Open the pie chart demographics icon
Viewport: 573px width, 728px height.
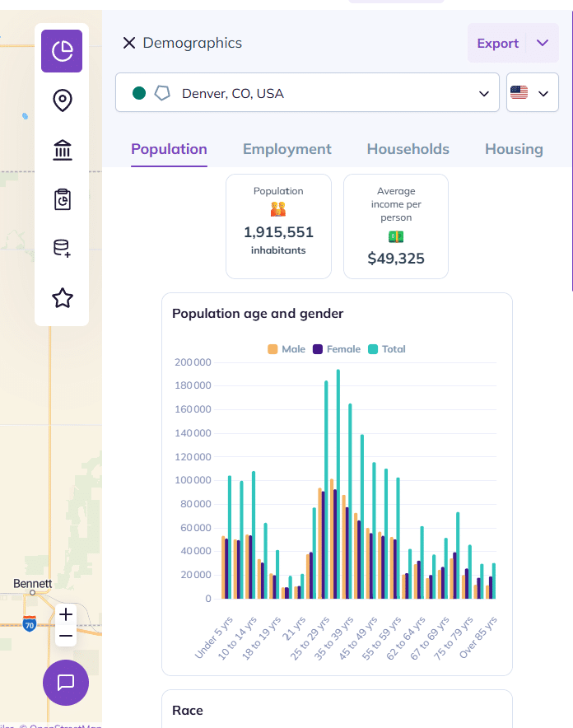pos(62,51)
